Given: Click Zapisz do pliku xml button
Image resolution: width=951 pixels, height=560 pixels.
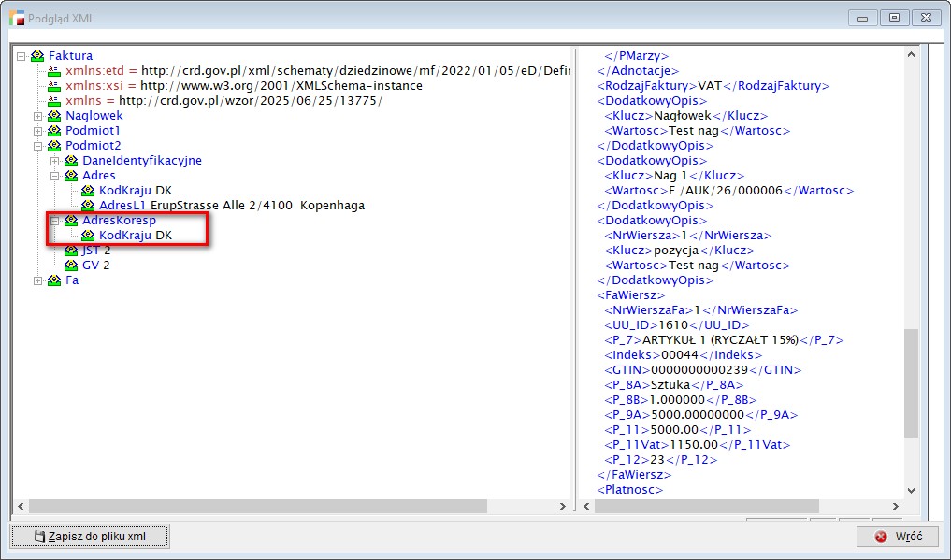Looking at the screenshot, I should tap(90, 537).
